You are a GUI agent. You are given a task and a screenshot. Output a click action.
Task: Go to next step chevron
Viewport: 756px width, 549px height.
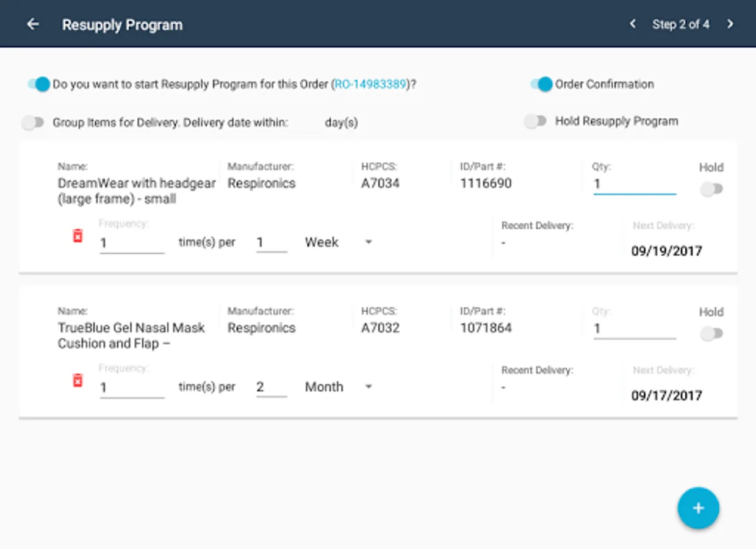[x=730, y=24]
